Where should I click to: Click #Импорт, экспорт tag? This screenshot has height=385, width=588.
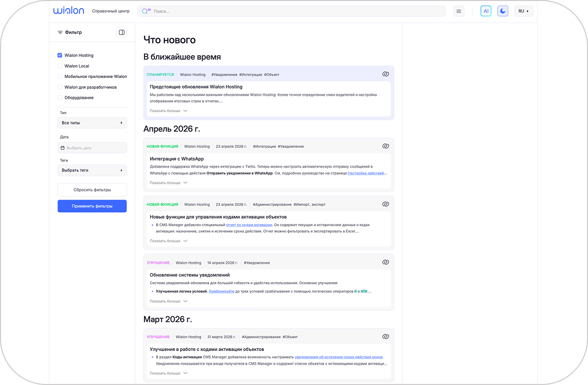[309, 205]
